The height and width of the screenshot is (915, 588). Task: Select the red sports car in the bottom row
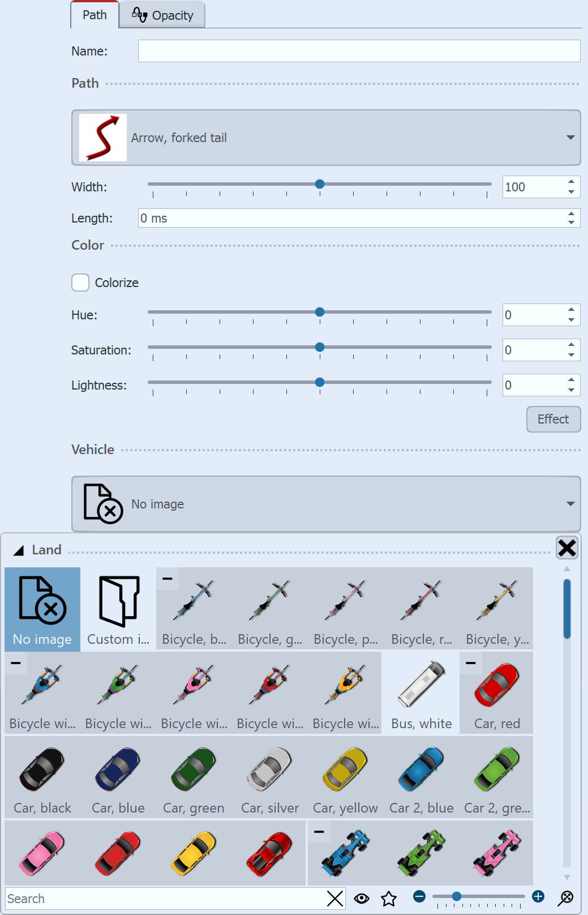(x=270, y=853)
